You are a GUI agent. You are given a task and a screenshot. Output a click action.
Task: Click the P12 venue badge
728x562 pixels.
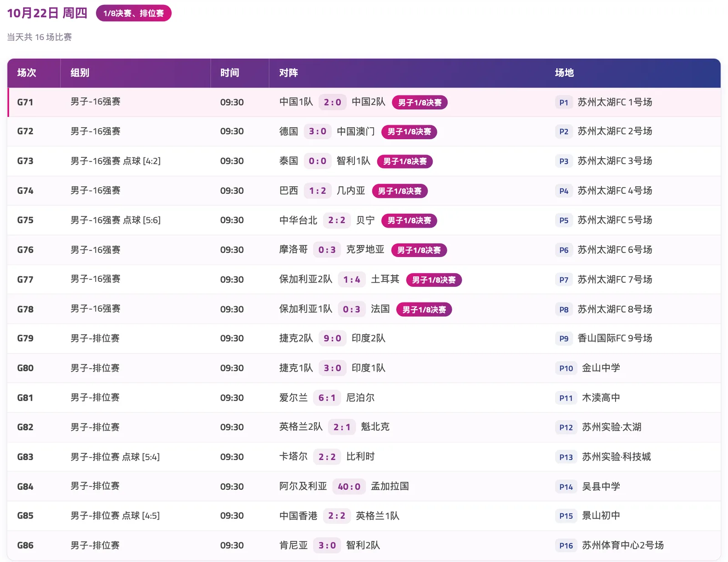tap(566, 427)
